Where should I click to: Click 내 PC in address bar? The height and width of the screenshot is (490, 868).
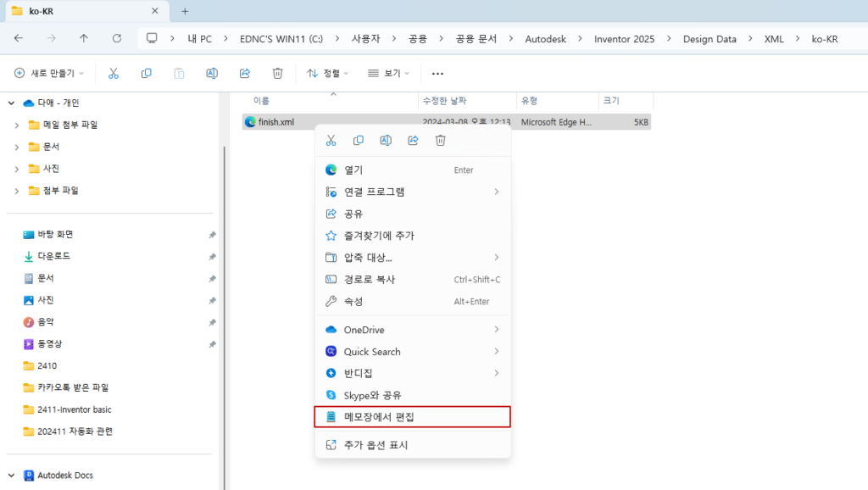199,39
